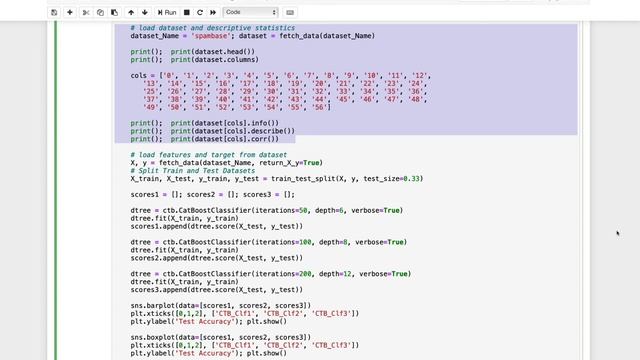Save the notebook with the floppy icon
The image size is (640, 360).
point(54,13)
